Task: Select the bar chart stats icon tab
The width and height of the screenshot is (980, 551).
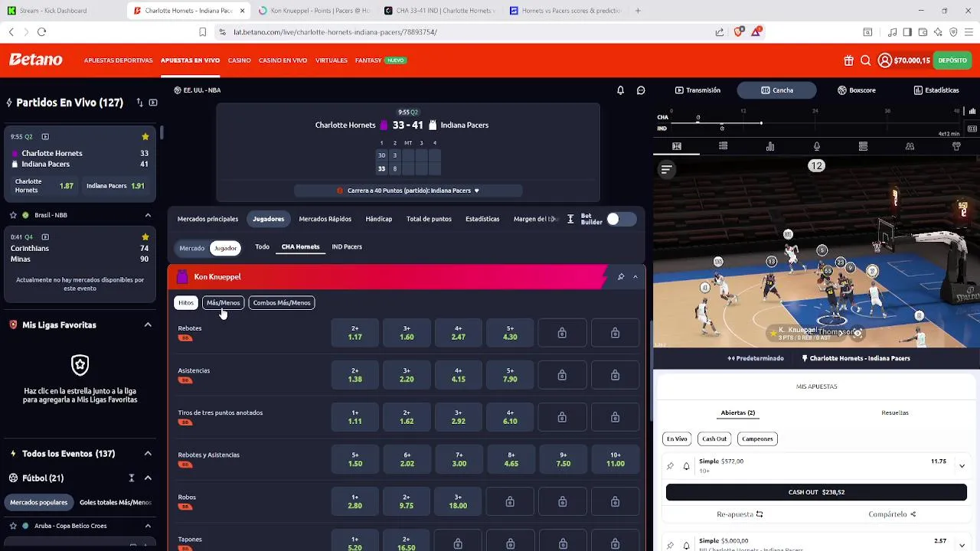Action: [x=770, y=146]
